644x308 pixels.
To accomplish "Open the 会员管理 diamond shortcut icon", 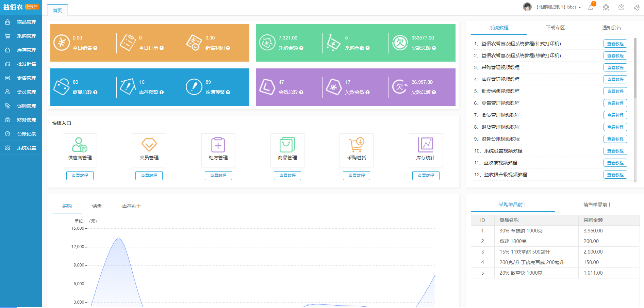I will pyautogui.click(x=149, y=145).
